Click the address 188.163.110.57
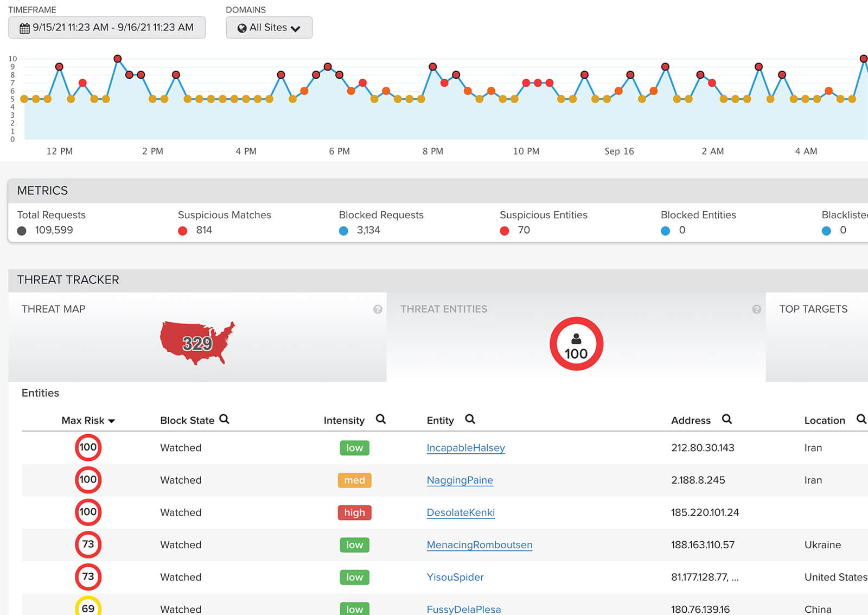This screenshot has height=615, width=868. click(x=703, y=545)
